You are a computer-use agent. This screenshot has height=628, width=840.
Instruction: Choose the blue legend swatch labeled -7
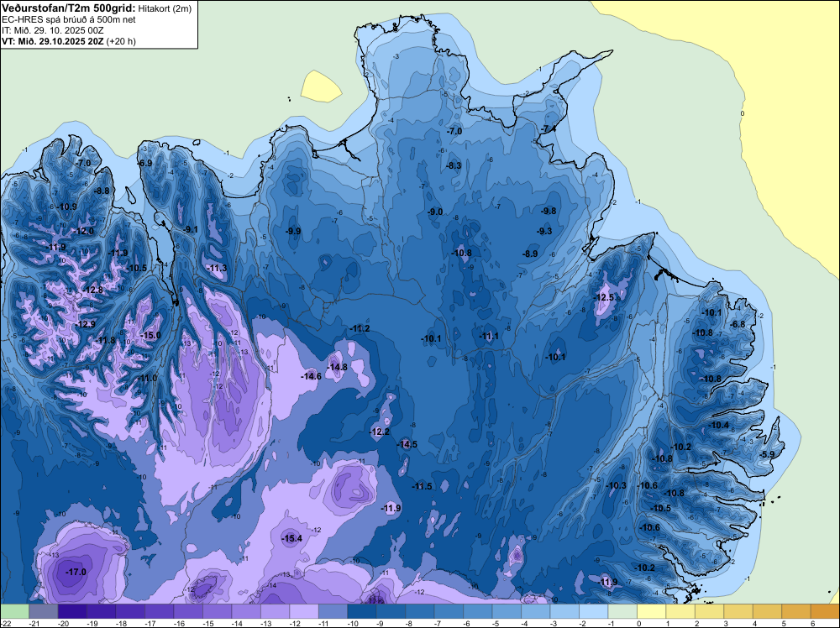[449, 611]
